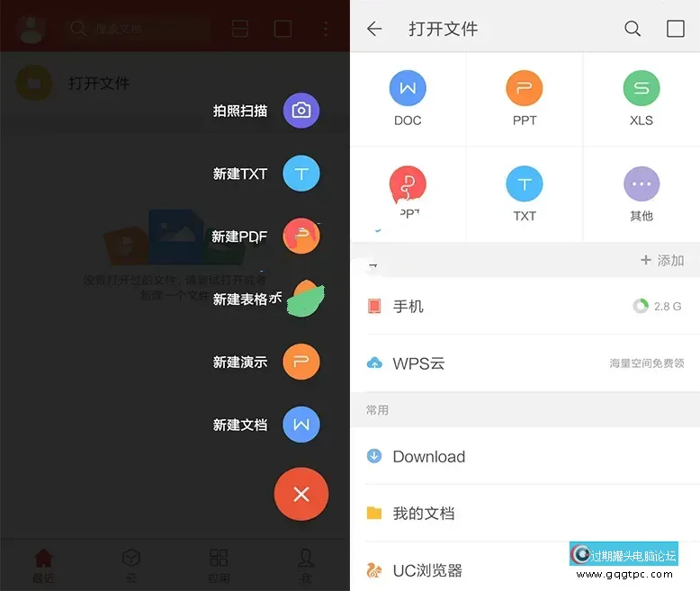
Task: Close the create menu with red X button
Action: 301,494
